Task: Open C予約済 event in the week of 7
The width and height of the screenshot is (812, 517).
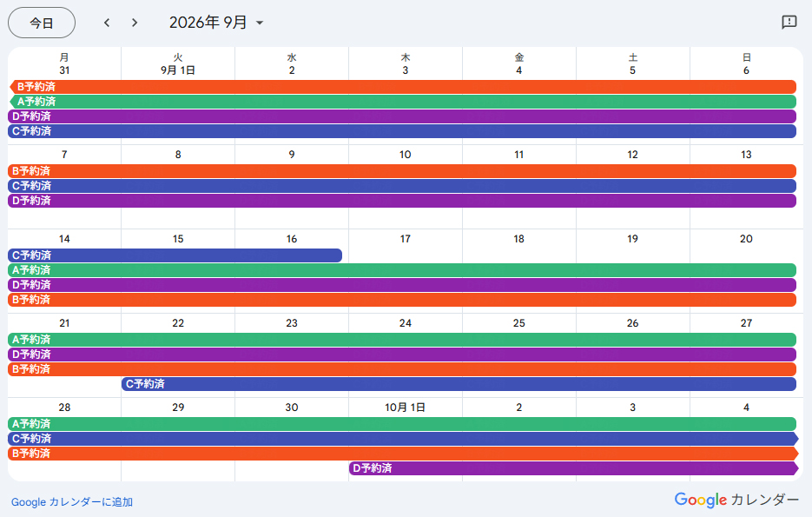Action: [402, 186]
